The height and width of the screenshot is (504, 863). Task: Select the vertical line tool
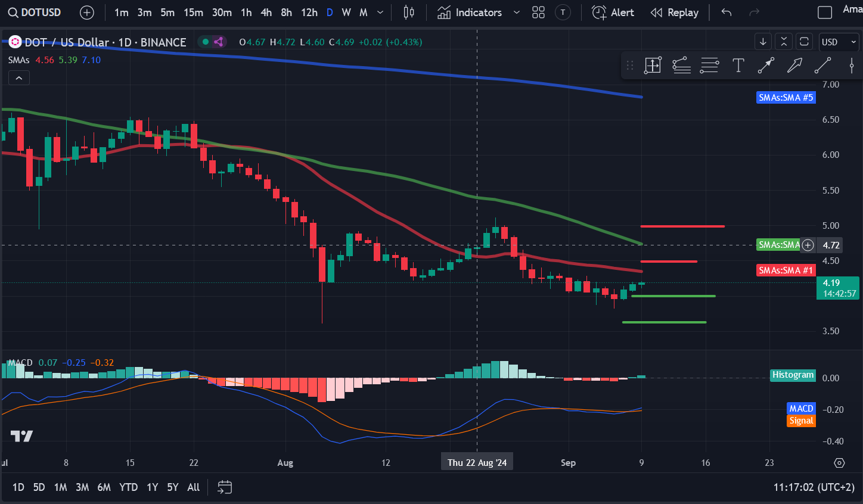point(852,66)
